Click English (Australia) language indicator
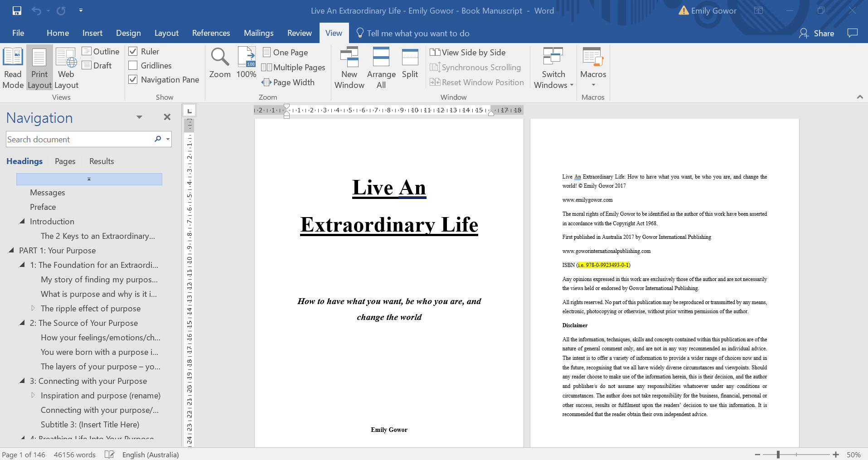 [x=150, y=455]
